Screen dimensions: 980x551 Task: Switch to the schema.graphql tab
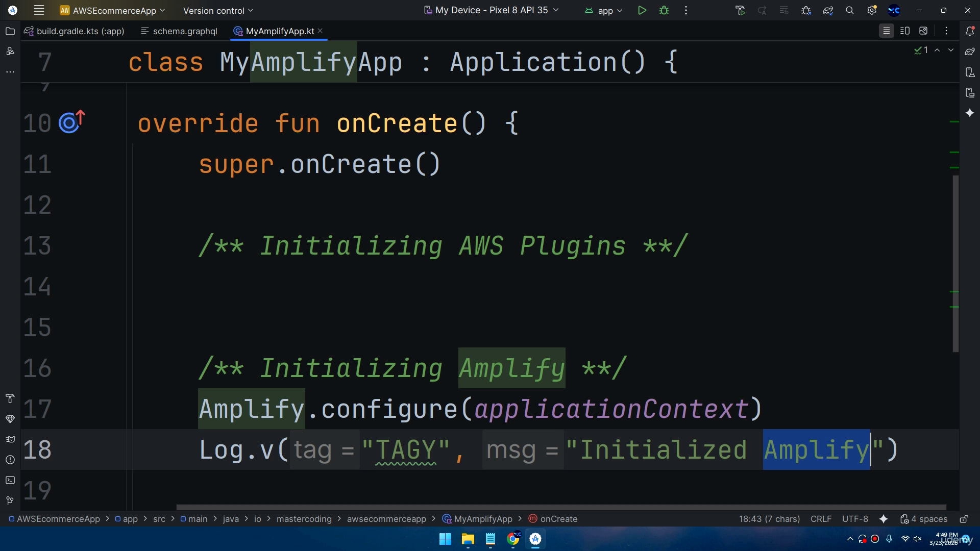[179, 31]
